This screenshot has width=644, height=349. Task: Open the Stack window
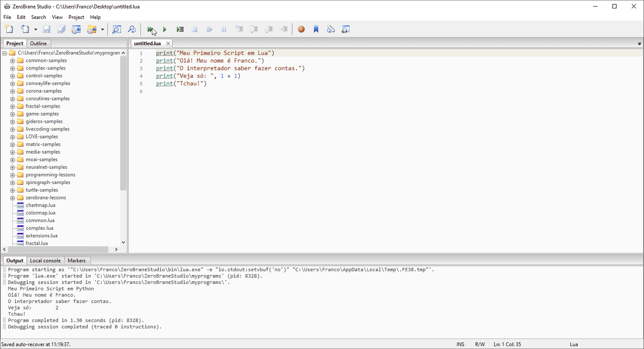coord(330,29)
